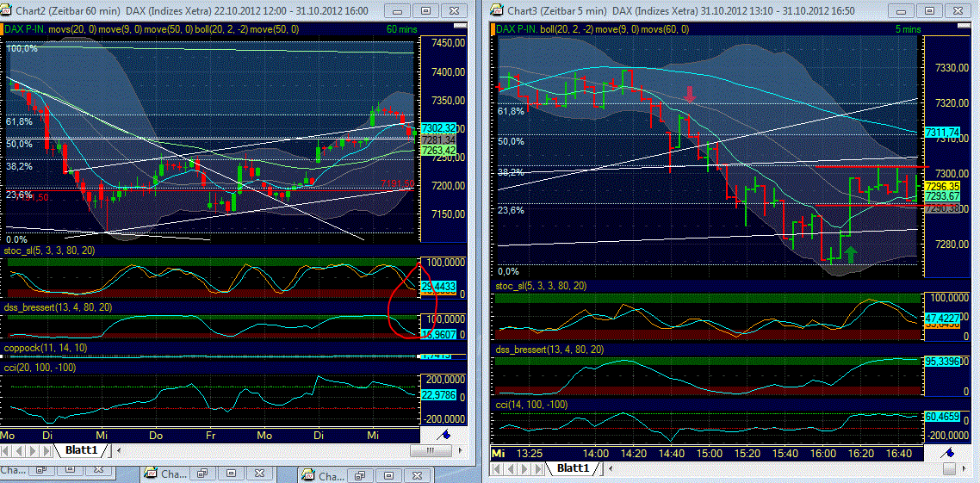Click the blue flag icon in Chart3
The width and height of the screenshot is (980, 483).
948,452
